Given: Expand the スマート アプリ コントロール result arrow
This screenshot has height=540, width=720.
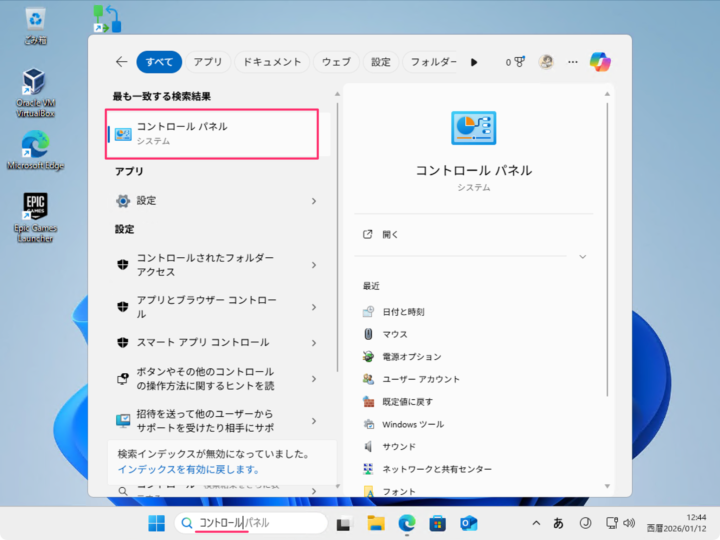Looking at the screenshot, I should pyautogui.click(x=314, y=342).
